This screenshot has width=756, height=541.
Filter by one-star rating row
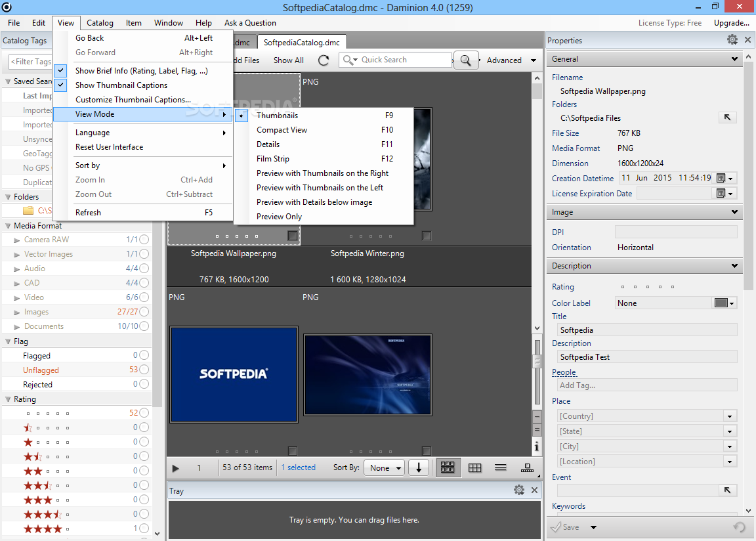pyautogui.click(x=77, y=442)
